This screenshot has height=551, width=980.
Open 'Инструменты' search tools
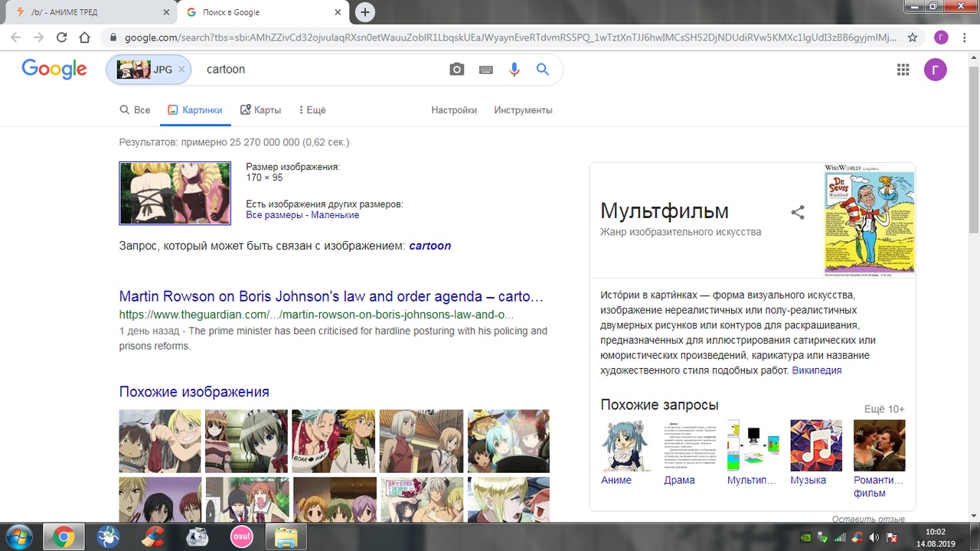pos(523,110)
